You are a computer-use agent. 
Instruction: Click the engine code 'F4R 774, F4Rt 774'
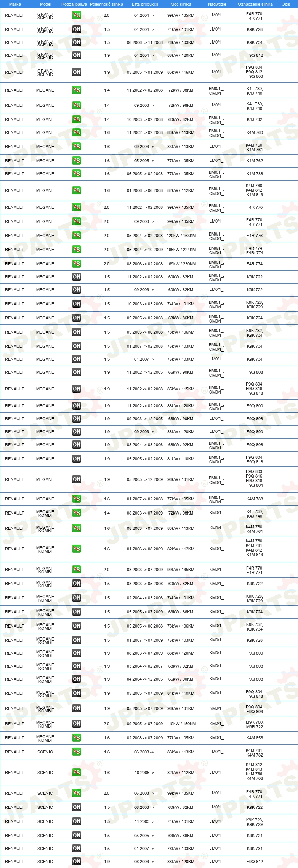(255, 250)
